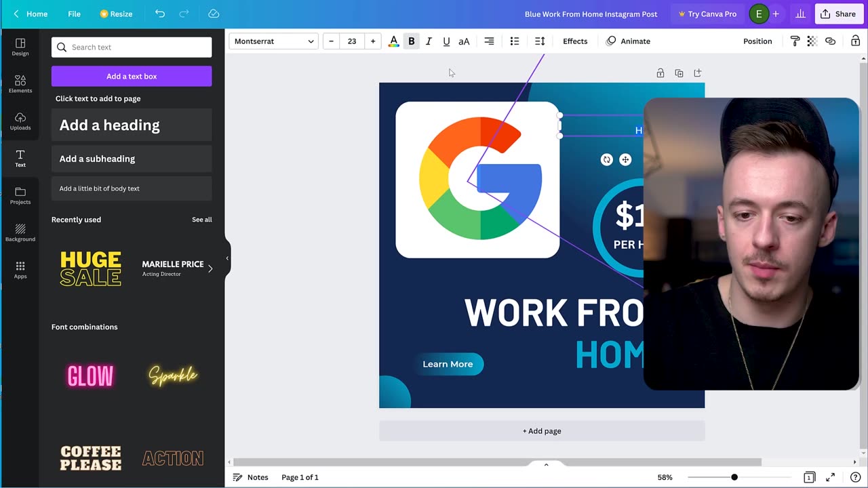
Task: Click Add a heading
Action: click(x=132, y=125)
